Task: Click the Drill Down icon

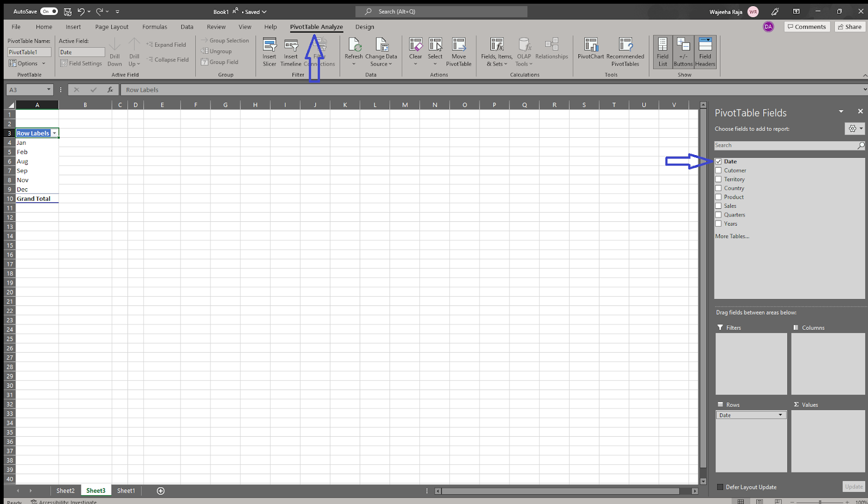Action: pyautogui.click(x=115, y=45)
